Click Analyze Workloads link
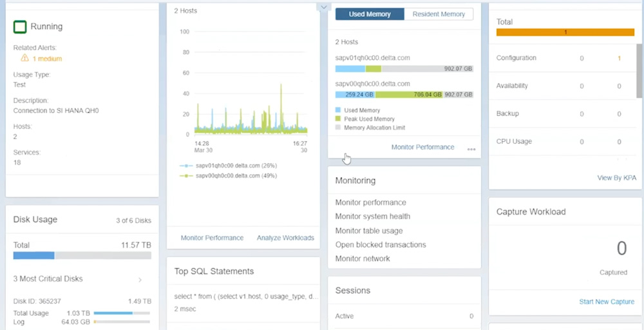The height and width of the screenshot is (330, 644). 285,238
